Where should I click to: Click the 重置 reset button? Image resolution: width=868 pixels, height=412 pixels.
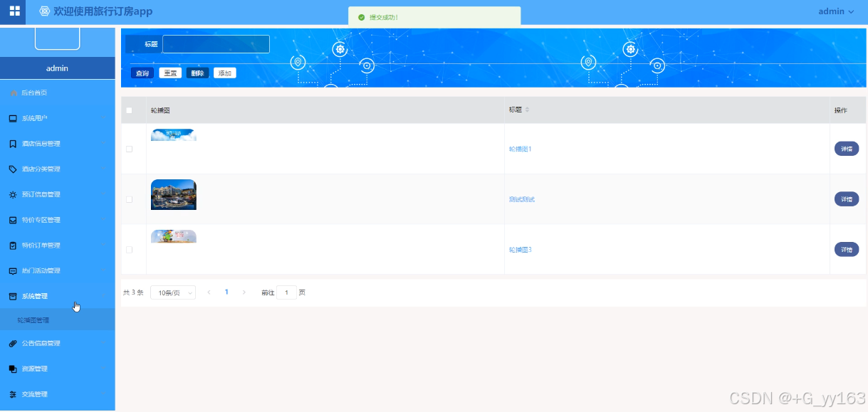[x=170, y=73]
